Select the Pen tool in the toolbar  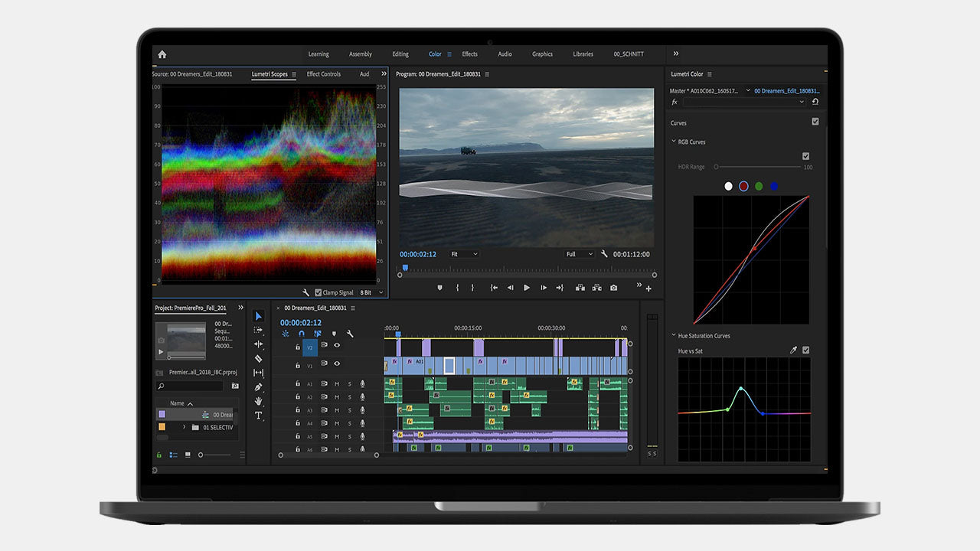[x=259, y=387]
